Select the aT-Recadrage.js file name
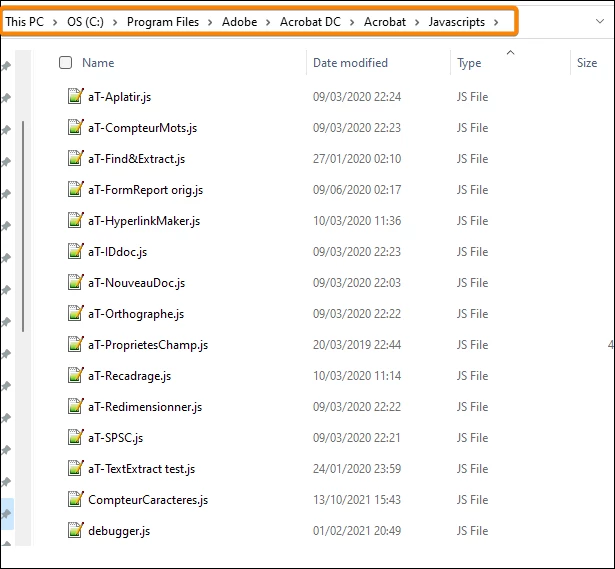Viewport: 615px width, 569px height. tap(130, 376)
